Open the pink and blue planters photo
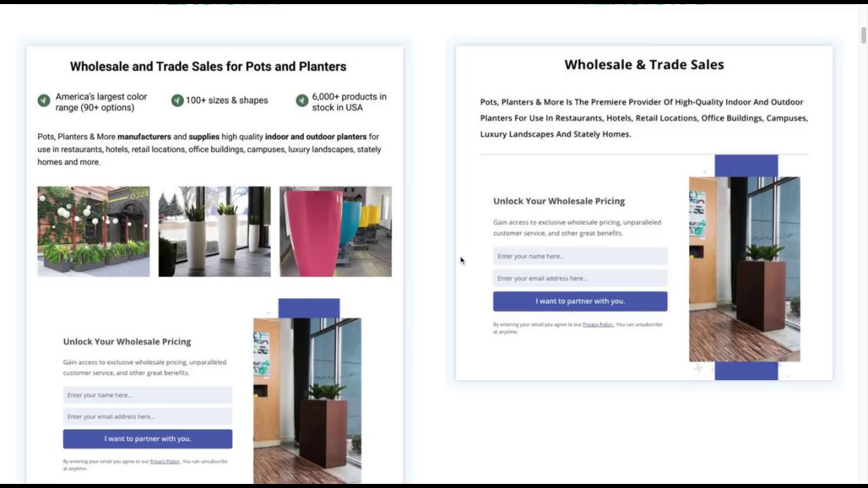 coord(336,232)
